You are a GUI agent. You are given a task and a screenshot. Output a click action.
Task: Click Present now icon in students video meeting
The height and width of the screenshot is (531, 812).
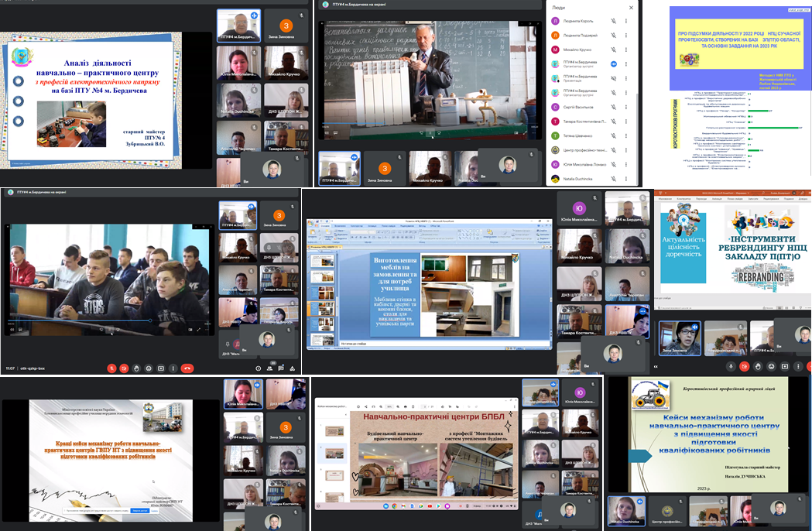pyautogui.click(x=161, y=368)
